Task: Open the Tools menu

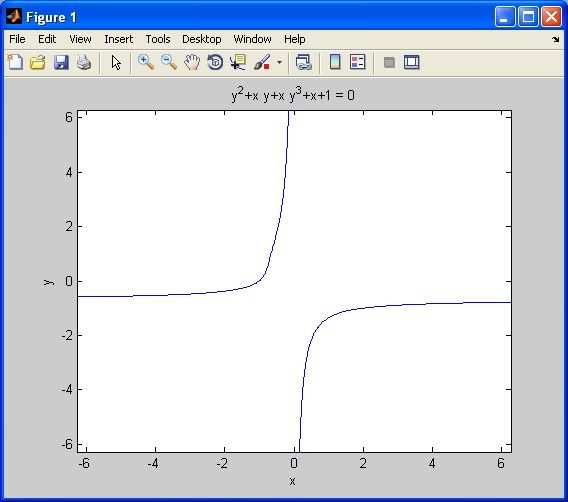Action: click(158, 39)
